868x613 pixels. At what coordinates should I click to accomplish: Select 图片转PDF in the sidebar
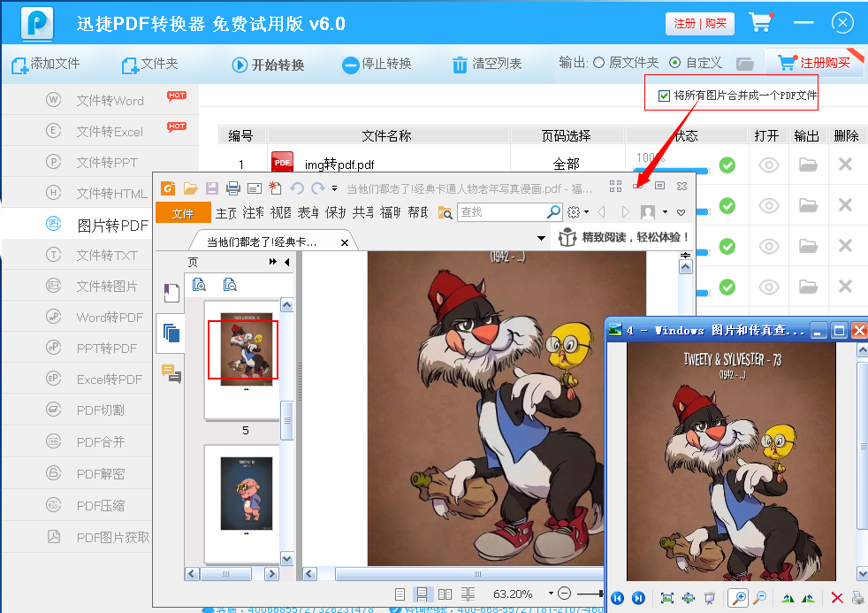[78, 225]
